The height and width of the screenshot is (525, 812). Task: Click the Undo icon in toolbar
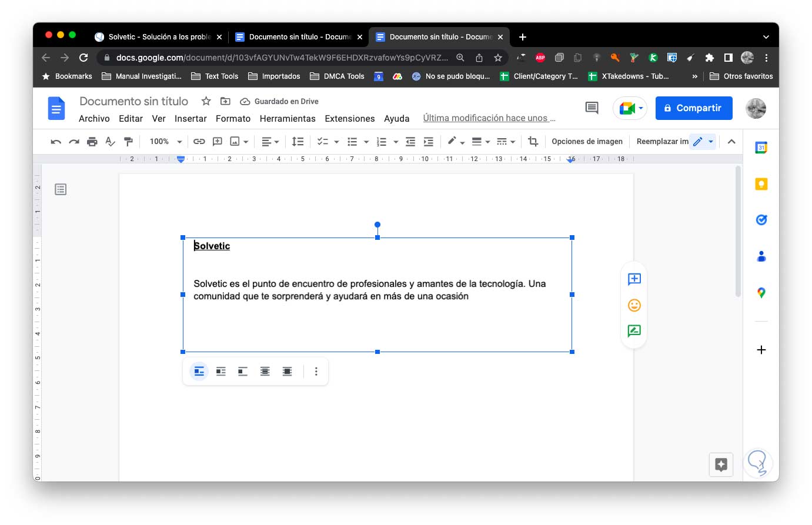pos(56,142)
